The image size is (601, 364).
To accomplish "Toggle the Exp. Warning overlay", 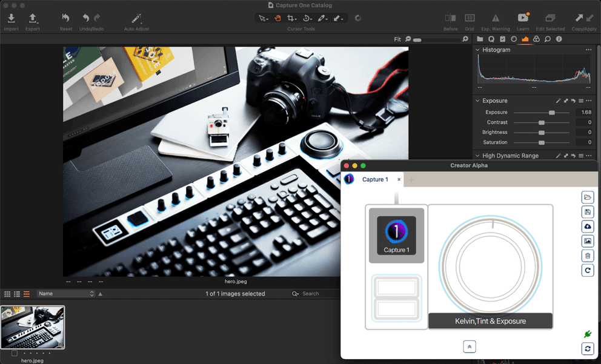I will (495, 19).
